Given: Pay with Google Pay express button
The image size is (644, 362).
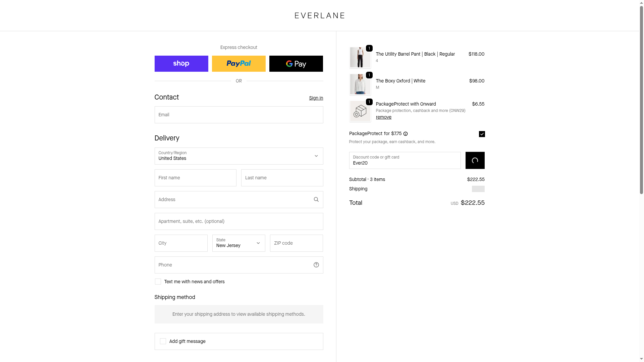Looking at the screenshot, I should pos(296,64).
